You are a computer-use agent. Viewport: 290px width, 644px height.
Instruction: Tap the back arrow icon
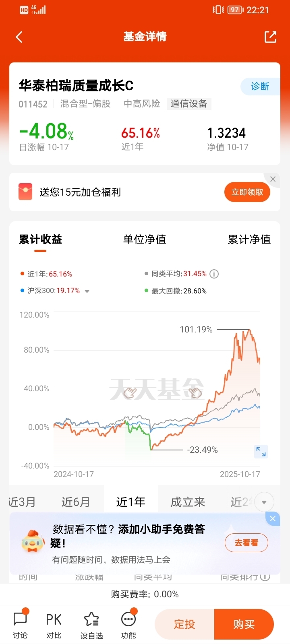pyautogui.click(x=19, y=37)
